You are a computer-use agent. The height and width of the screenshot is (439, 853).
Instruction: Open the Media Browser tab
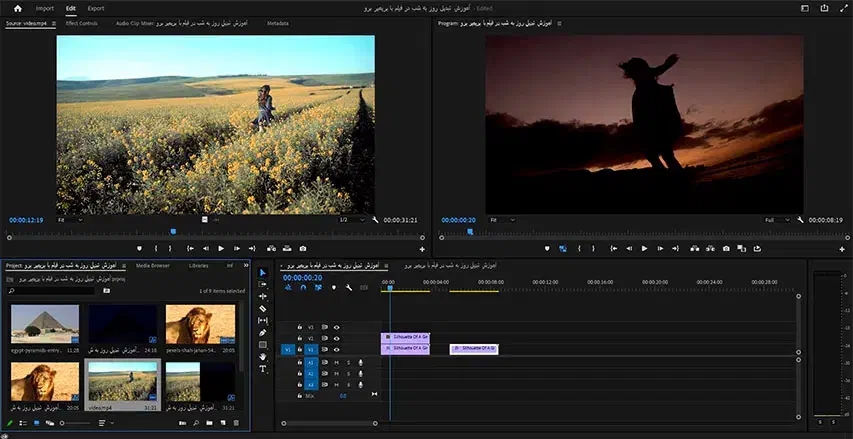point(153,266)
